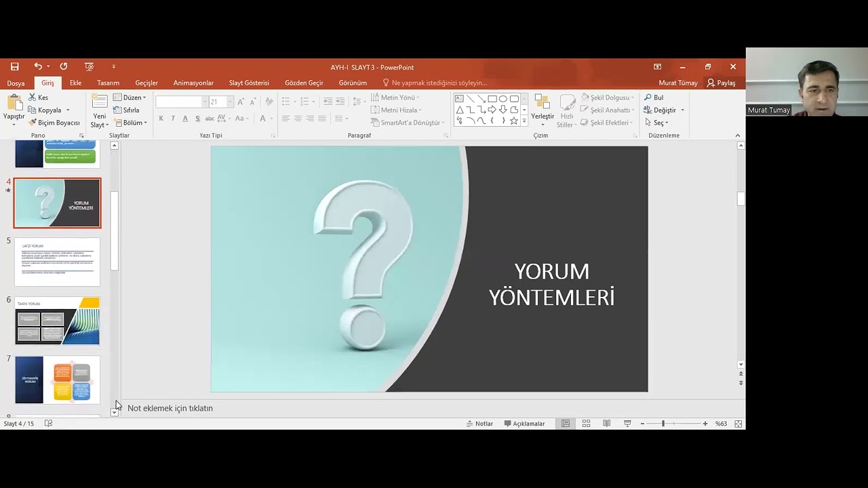Switch to Reading view in status bar
The width and height of the screenshot is (868, 488).
coord(607,424)
